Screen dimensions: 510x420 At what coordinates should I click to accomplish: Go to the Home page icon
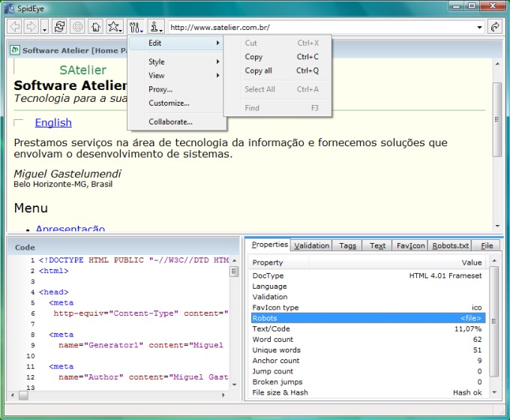coord(96,27)
